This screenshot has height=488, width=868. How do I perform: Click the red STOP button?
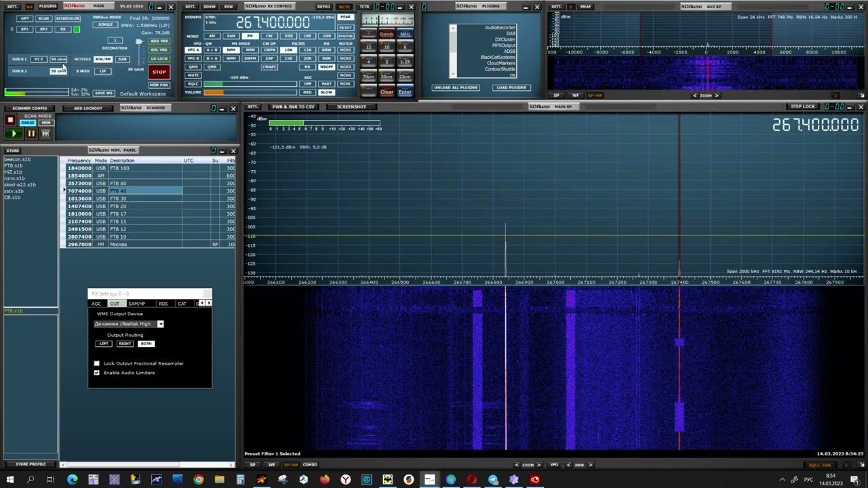[x=159, y=72]
